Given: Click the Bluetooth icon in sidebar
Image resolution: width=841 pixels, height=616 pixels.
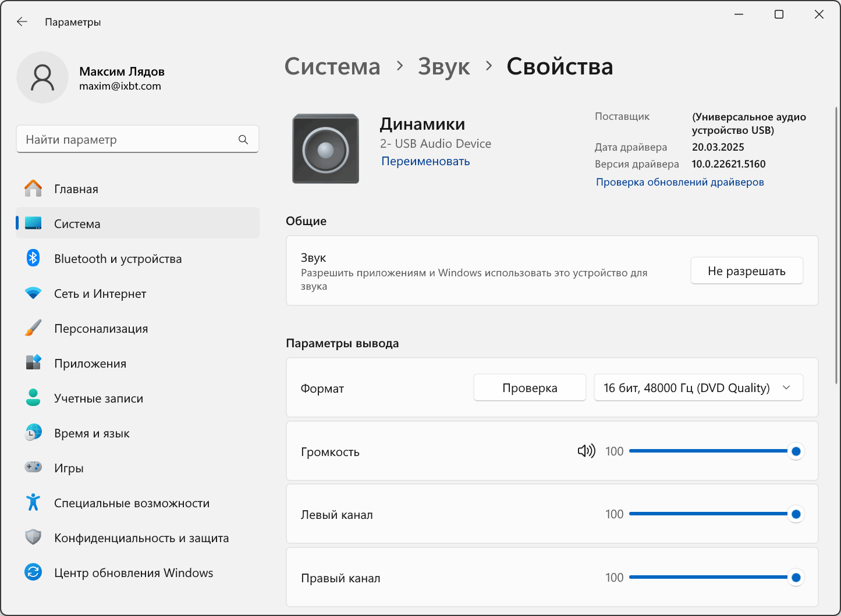Looking at the screenshot, I should (33, 258).
